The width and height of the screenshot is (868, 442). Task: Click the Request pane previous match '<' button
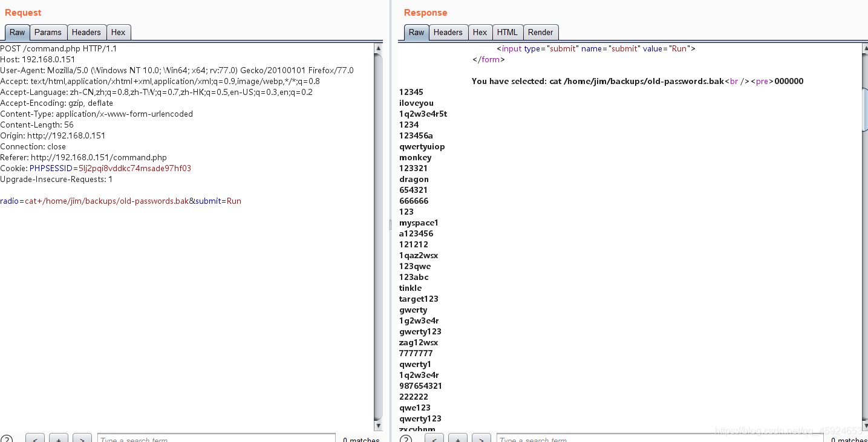point(34,438)
